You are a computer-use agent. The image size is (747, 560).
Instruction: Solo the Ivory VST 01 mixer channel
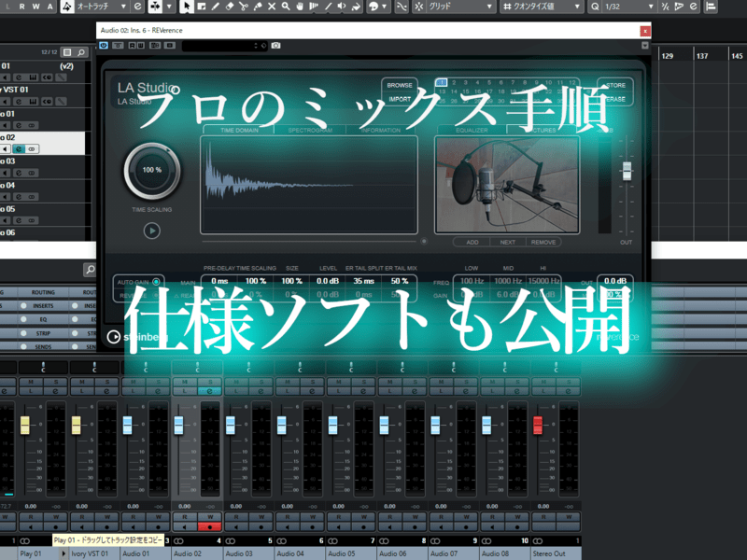106,382
